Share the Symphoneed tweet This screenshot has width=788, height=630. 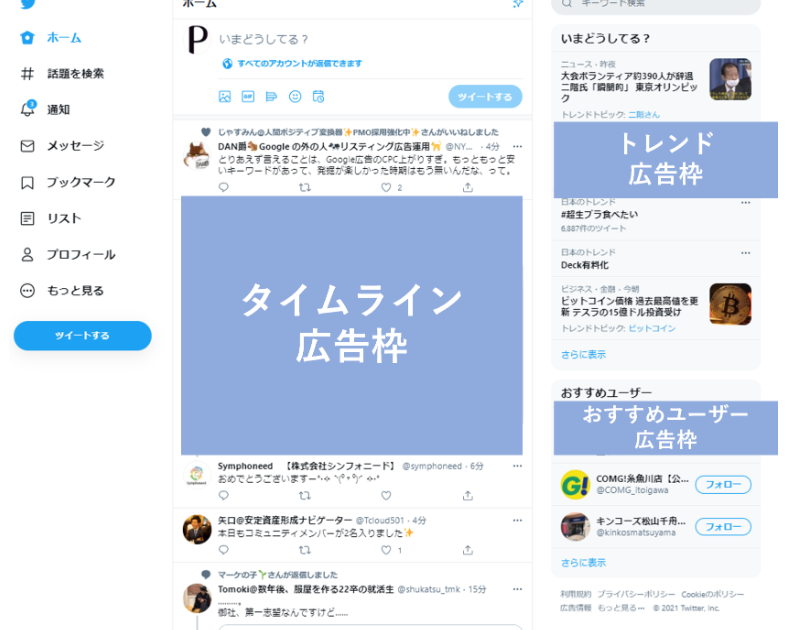[467, 496]
